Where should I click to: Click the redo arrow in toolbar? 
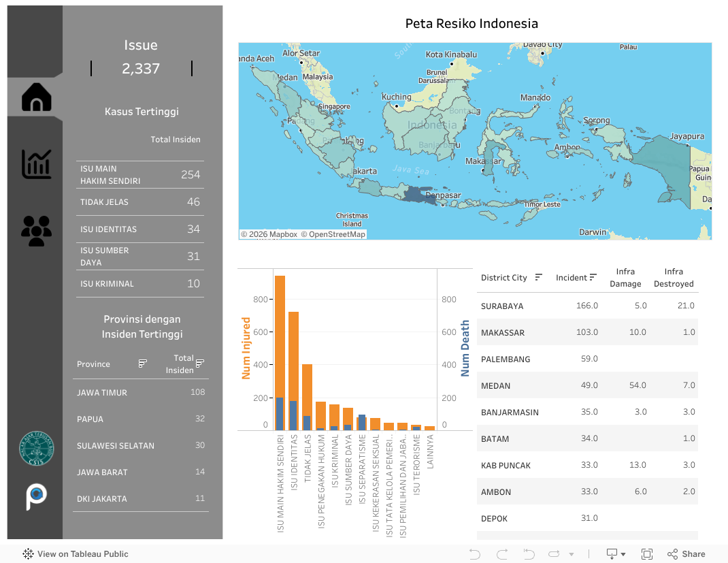click(x=502, y=553)
